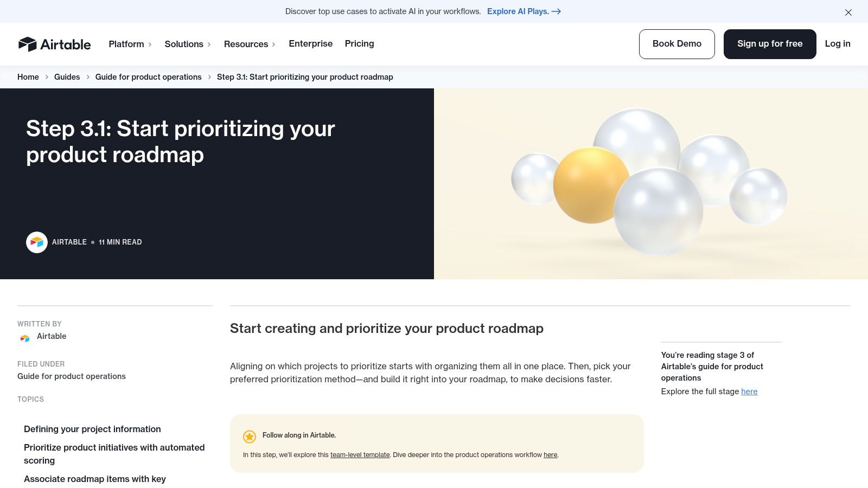Click "here" to explore the full stage
The width and height of the screenshot is (868, 488).
pyautogui.click(x=749, y=391)
